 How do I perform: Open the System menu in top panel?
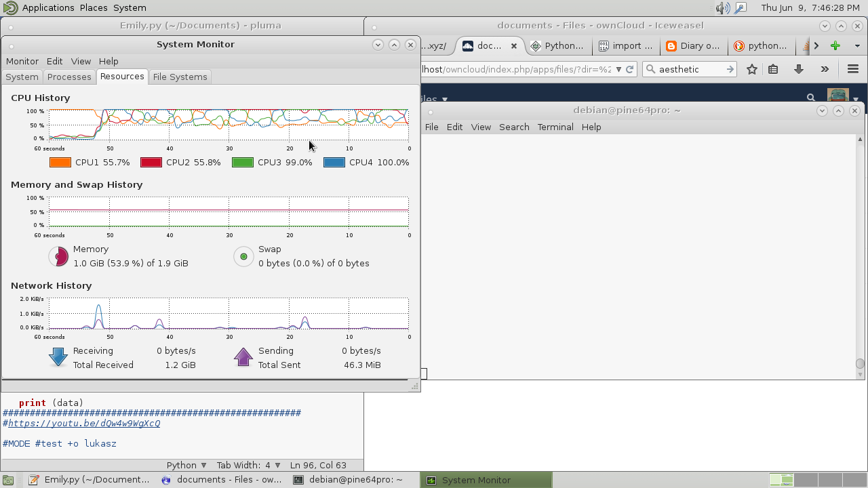(130, 7)
